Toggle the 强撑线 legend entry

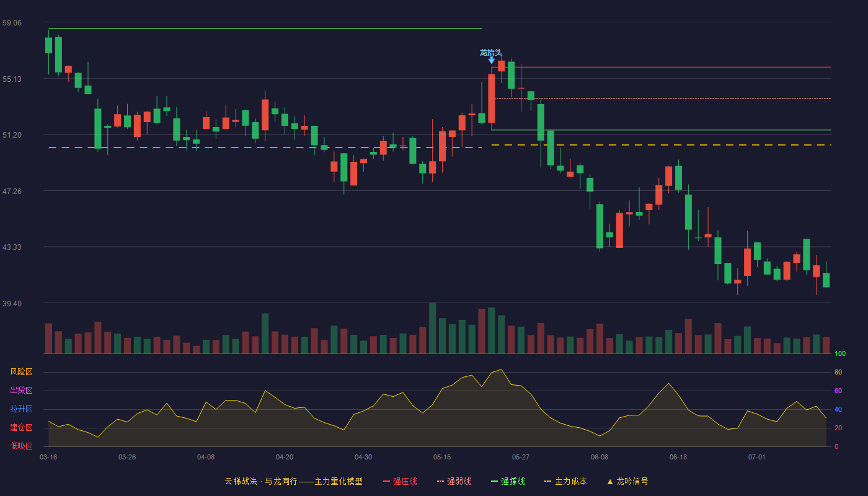pyautogui.click(x=508, y=481)
